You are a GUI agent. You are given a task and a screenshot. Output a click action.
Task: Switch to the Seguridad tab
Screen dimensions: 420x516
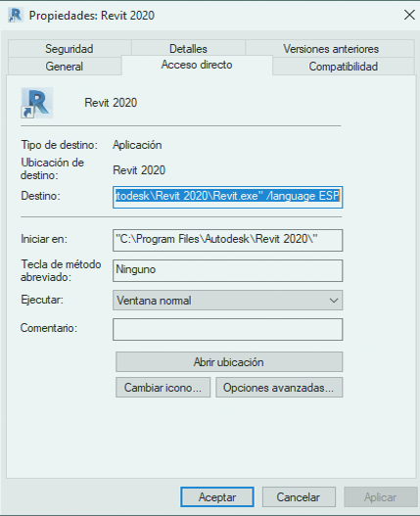(x=70, y=49)
